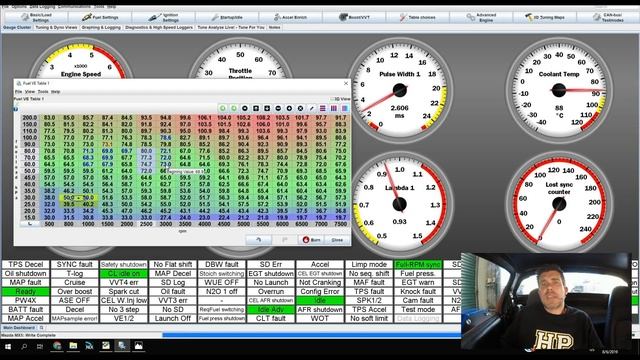Switch to the Graphing & Logging tab
Screen dimensions: 640x360
[x=101, y=27]
